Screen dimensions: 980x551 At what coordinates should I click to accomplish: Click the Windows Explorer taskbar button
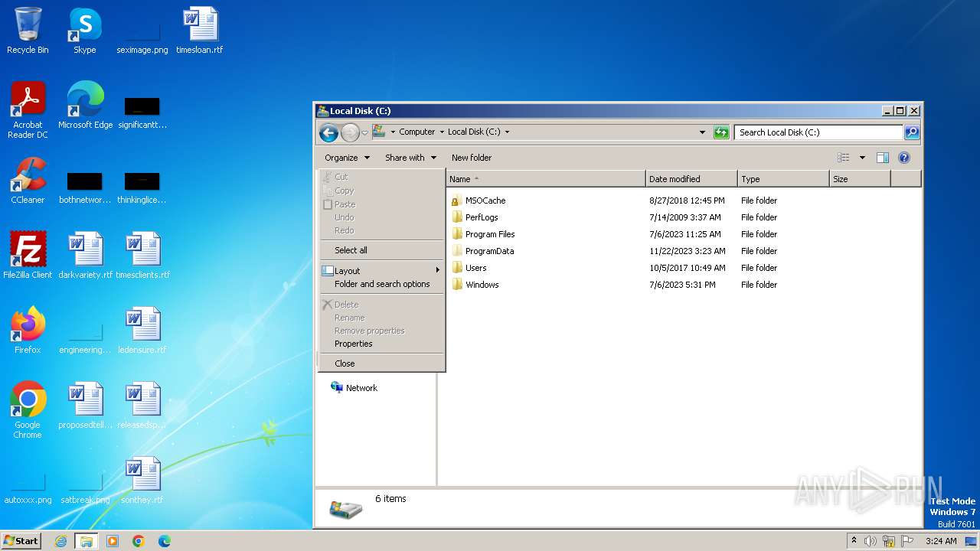(87, 541)
